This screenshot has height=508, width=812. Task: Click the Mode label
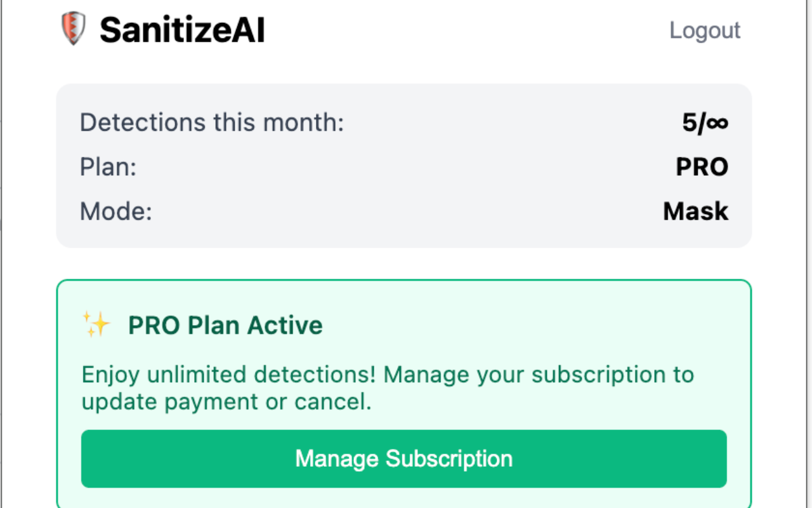116,211
